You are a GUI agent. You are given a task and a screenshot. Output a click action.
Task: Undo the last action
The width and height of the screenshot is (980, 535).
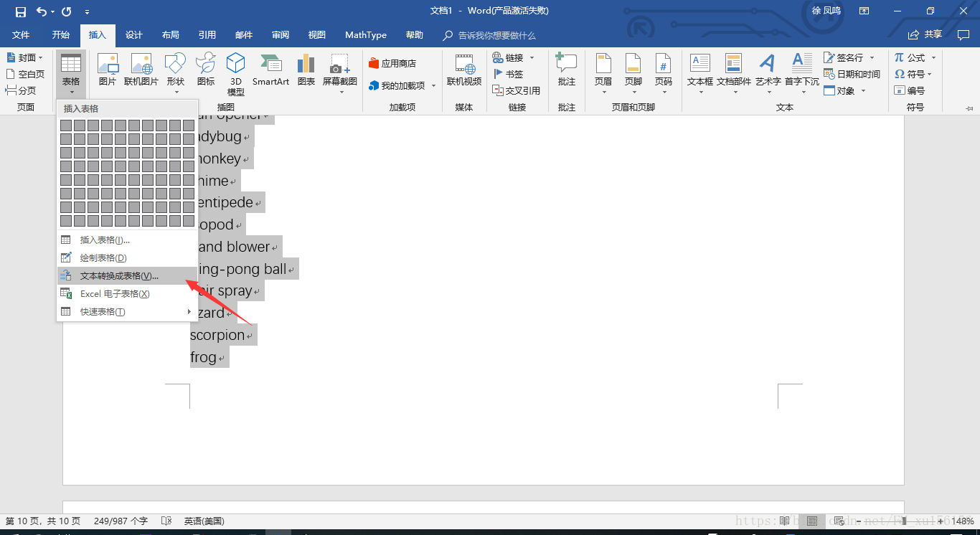click(x=42, y=11)
